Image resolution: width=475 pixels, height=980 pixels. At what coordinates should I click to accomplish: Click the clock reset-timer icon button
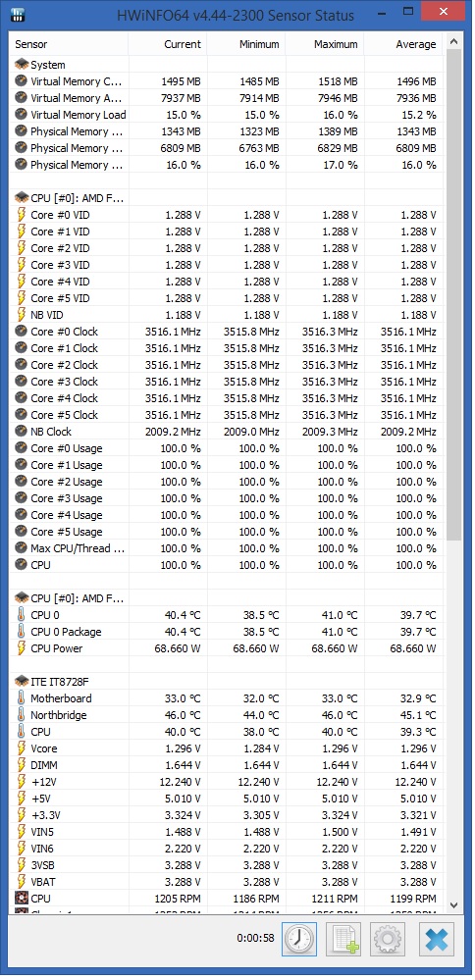(x=298, y=939)
